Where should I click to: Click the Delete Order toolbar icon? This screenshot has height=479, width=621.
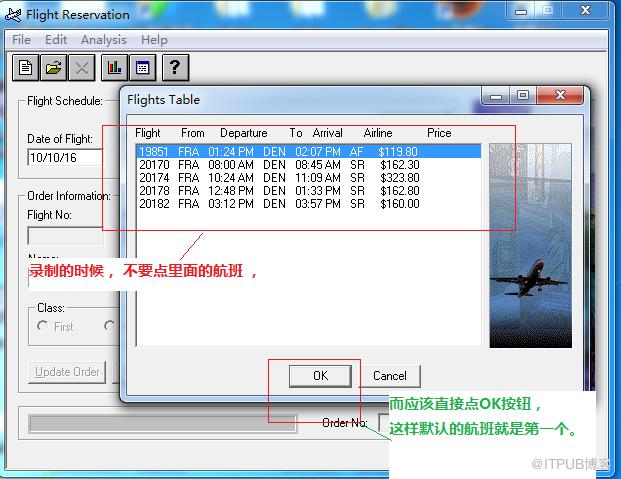click(82, 68)
